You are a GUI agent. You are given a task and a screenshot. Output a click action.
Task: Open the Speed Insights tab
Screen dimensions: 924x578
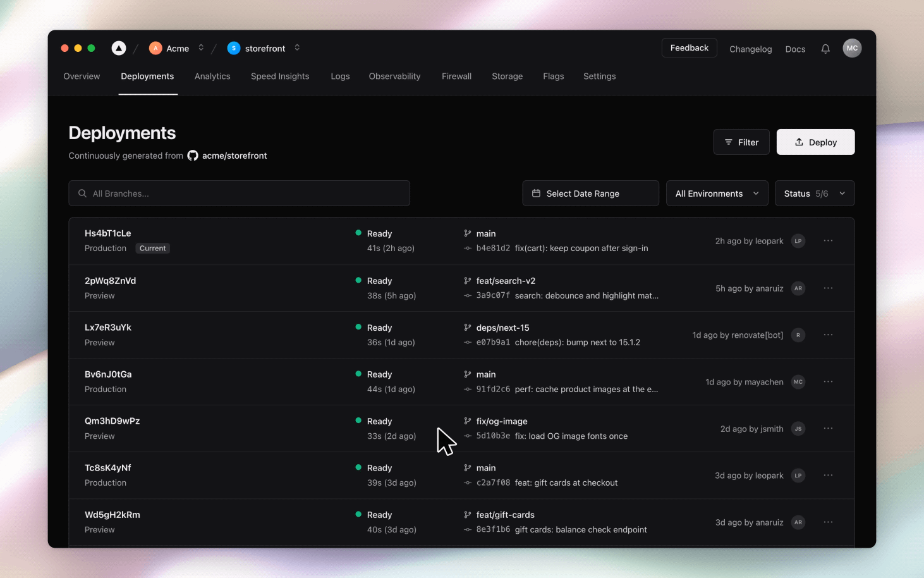[280, 77]
